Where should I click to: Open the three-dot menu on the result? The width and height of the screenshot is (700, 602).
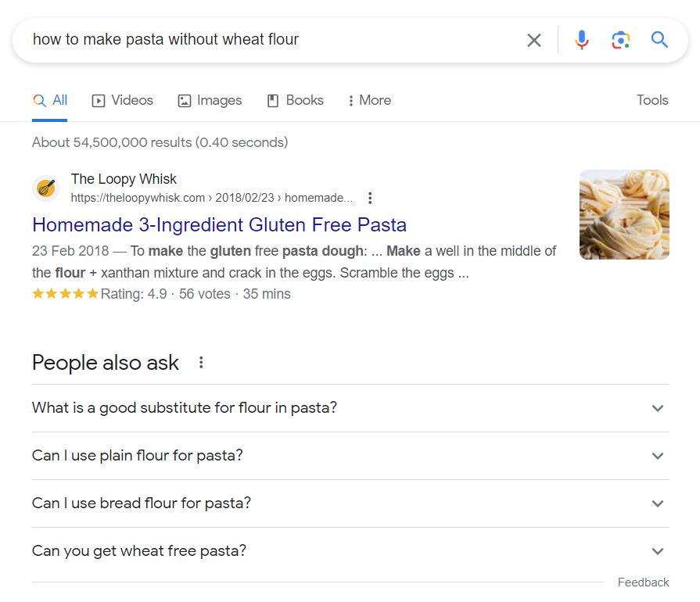pyautogui.click(x=370, y=198)
